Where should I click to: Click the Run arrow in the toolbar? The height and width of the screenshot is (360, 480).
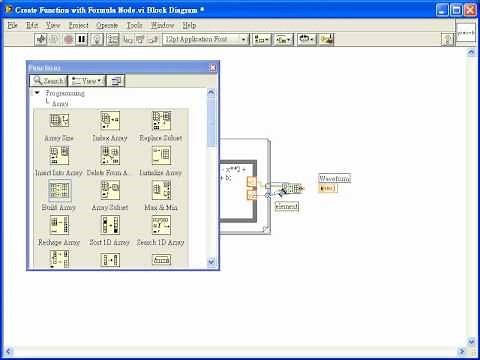41,40
